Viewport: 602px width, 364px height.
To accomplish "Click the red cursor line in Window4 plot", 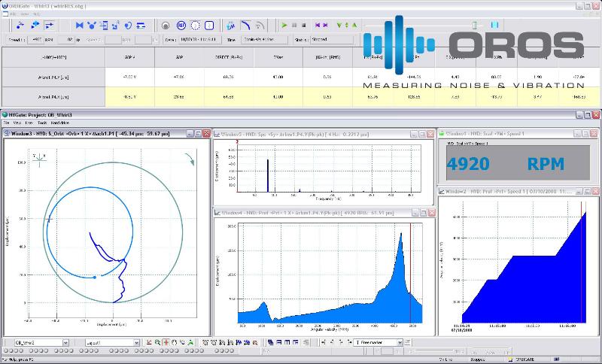I will click(x=410, y=273).
